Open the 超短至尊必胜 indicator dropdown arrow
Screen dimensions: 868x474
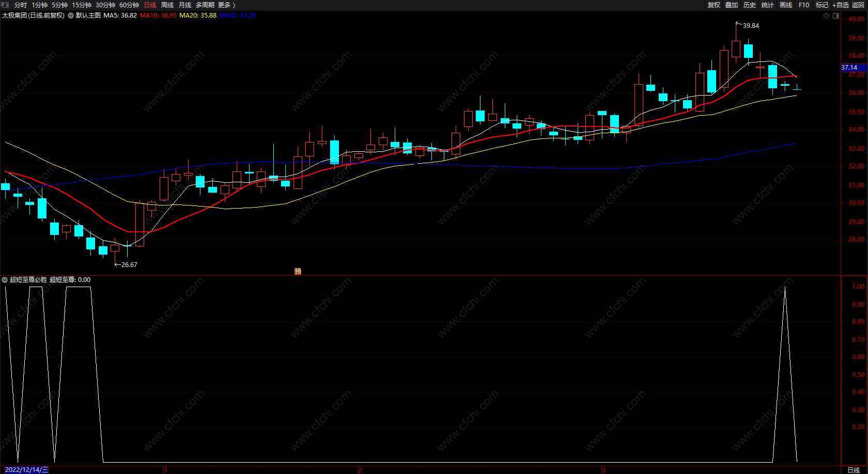coord(5,280)
